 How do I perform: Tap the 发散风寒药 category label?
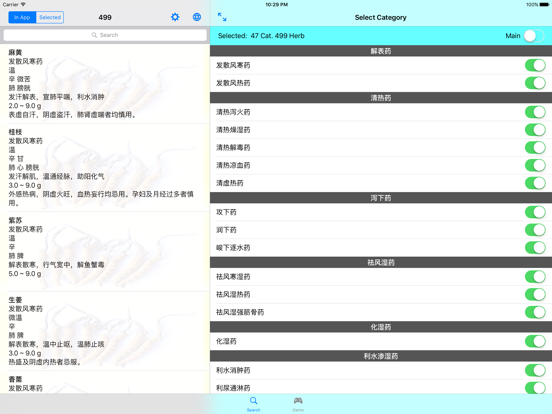pyautogui.click(x=233, y=65)
